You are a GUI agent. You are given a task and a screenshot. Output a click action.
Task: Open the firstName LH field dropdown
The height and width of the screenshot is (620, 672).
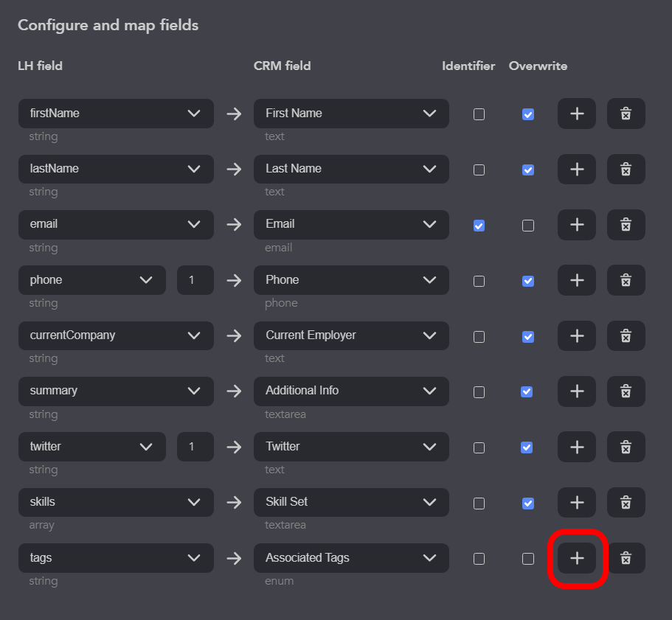[116, 114]
